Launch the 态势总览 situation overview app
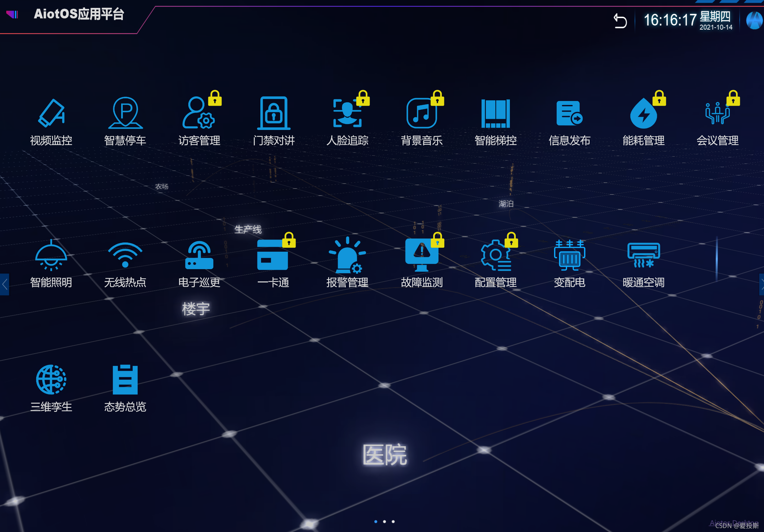The image size is (764, 532). pyautogui.click(x=125, y=380)
